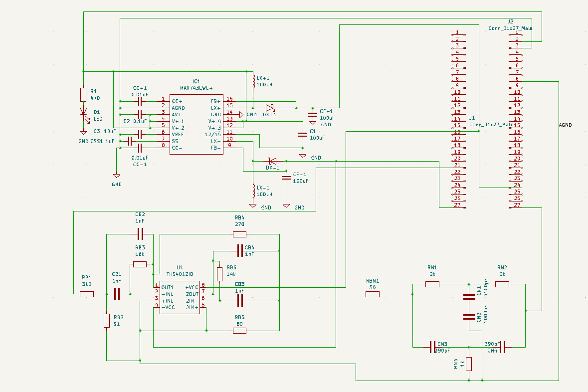Click the RB3 16k resistor symbol

pyautogui.click(x=140, y=264)
